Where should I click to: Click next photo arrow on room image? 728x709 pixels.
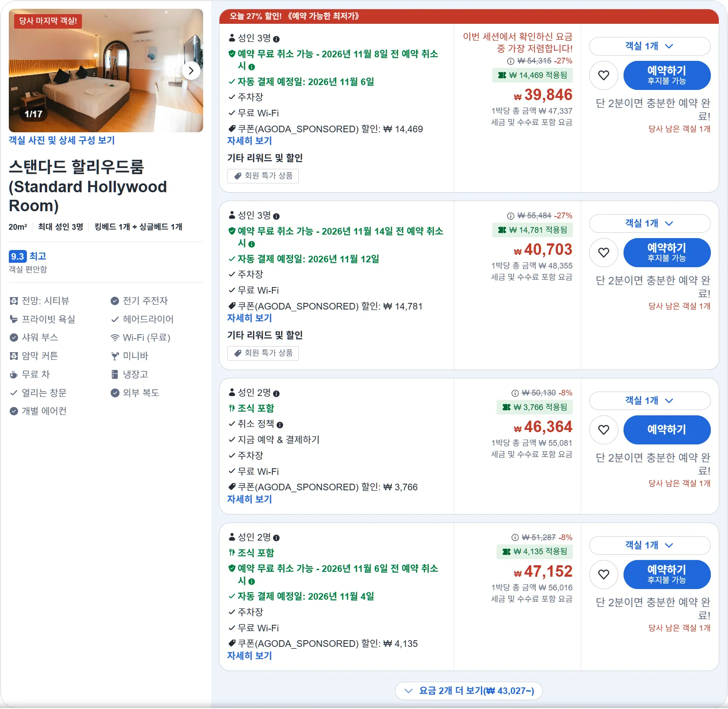[x=191, y=71]
